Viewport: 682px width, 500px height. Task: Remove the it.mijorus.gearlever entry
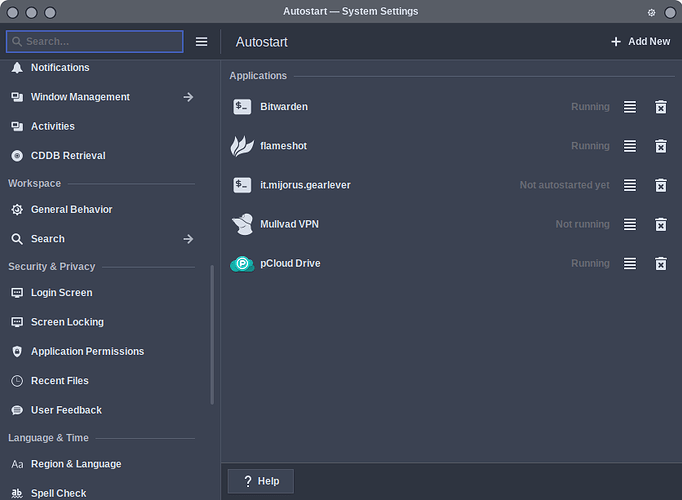coord(661,185)
